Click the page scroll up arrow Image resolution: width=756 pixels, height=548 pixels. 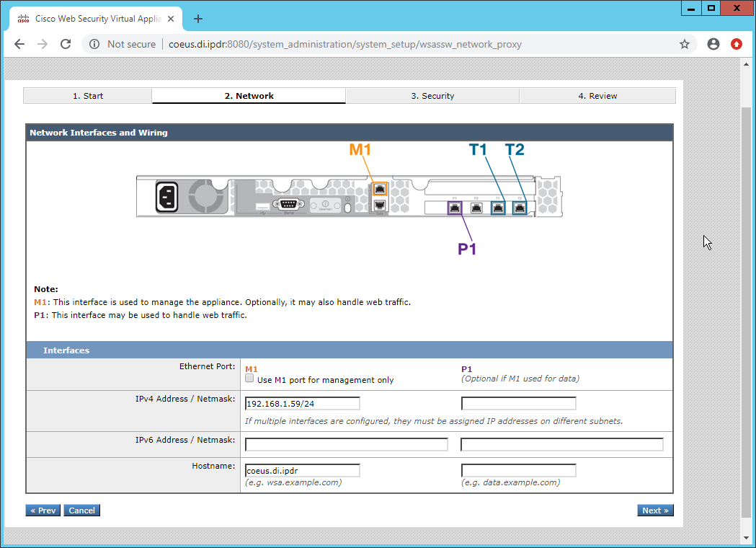(746, 63)
